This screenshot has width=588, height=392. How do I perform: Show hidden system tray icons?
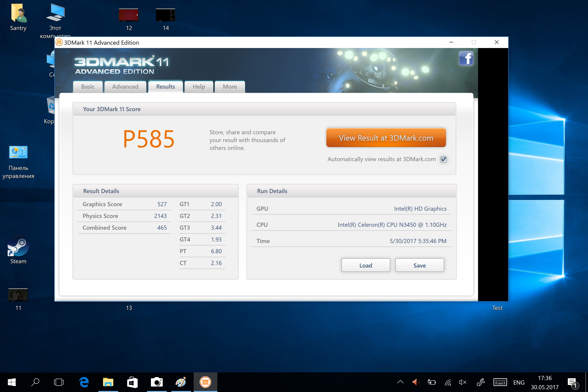(400, 382)
